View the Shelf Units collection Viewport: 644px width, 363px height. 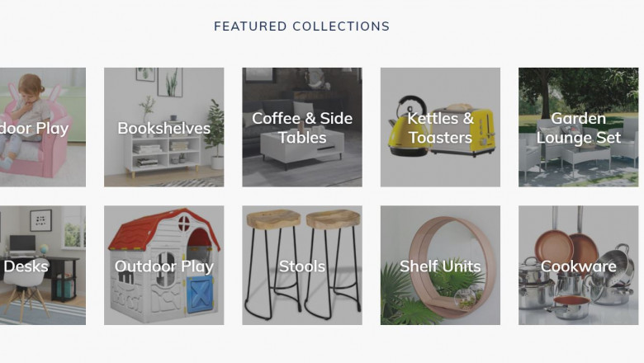click(x=440, y=266)
